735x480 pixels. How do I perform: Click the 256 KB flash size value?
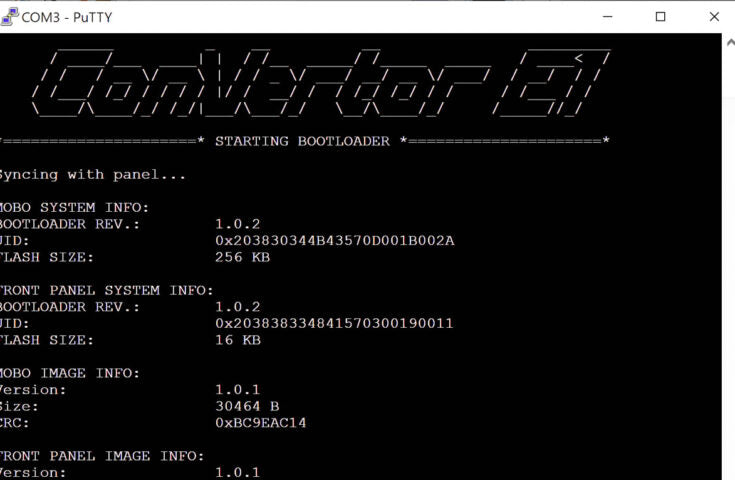242,257
